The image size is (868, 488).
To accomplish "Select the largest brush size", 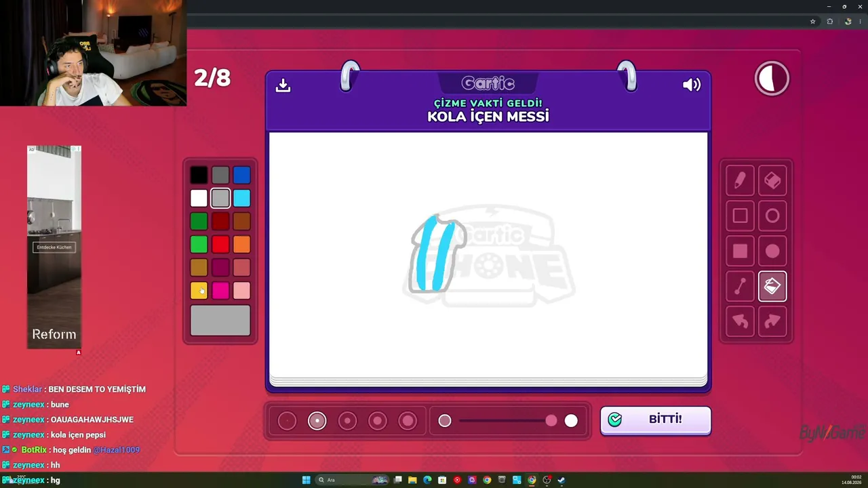I will click(x=408, y=421).
